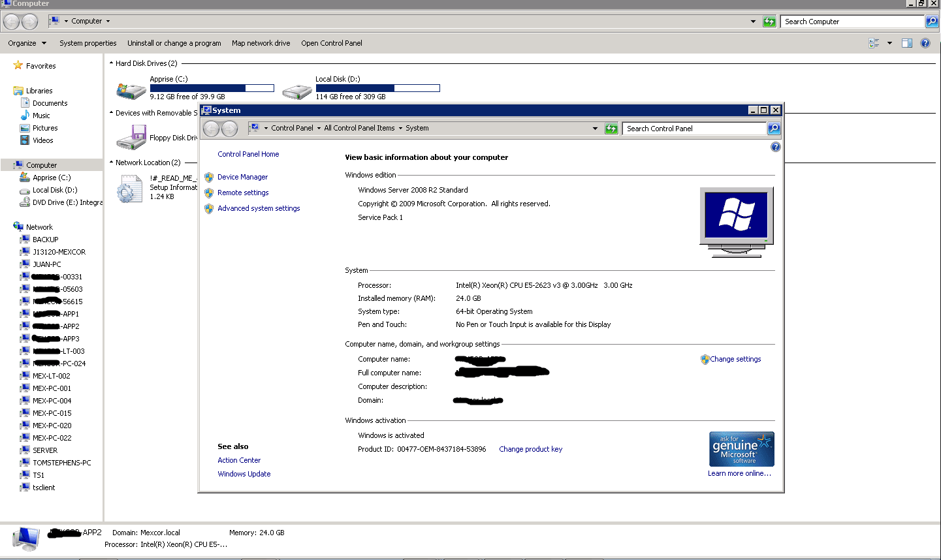Click the Search Control Panel input field
Image resolution: width=941 pixels, height=560 pixels.
tap(694, 129)
